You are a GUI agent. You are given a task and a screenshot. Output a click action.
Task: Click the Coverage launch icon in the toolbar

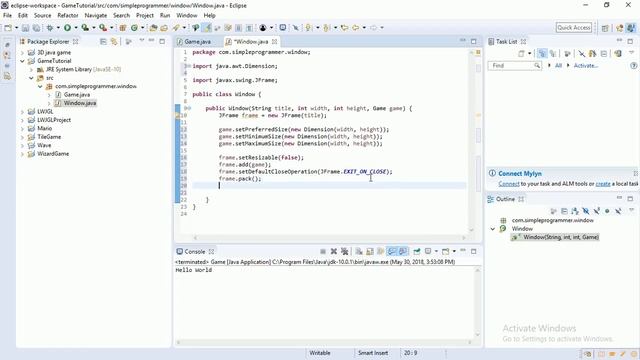point(85,28)
